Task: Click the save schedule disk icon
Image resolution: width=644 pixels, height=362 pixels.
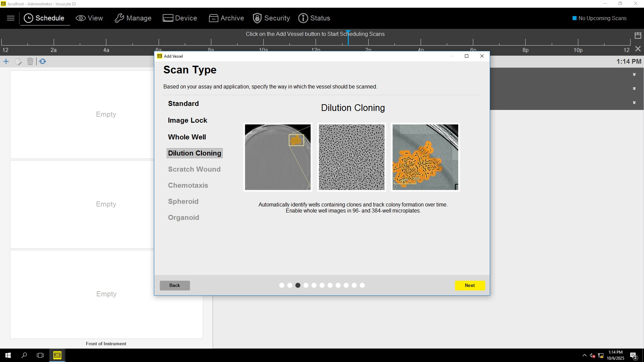Action: [x=638, y=35]
